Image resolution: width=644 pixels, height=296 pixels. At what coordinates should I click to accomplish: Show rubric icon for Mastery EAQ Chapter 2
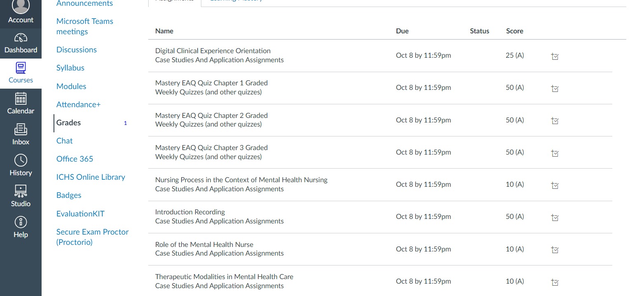555,121
